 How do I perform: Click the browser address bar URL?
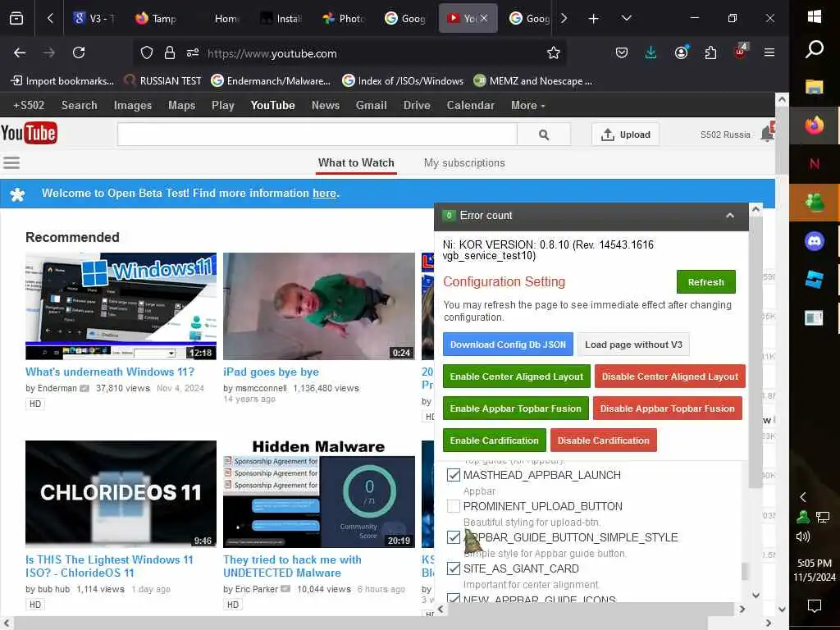272,53
